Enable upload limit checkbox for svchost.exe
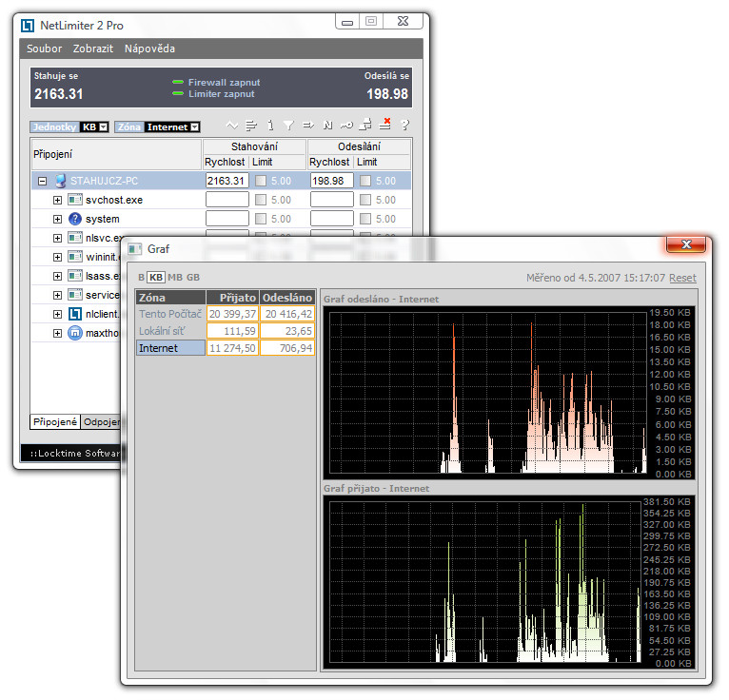This screenshot has height=700, width=729. 365,200
